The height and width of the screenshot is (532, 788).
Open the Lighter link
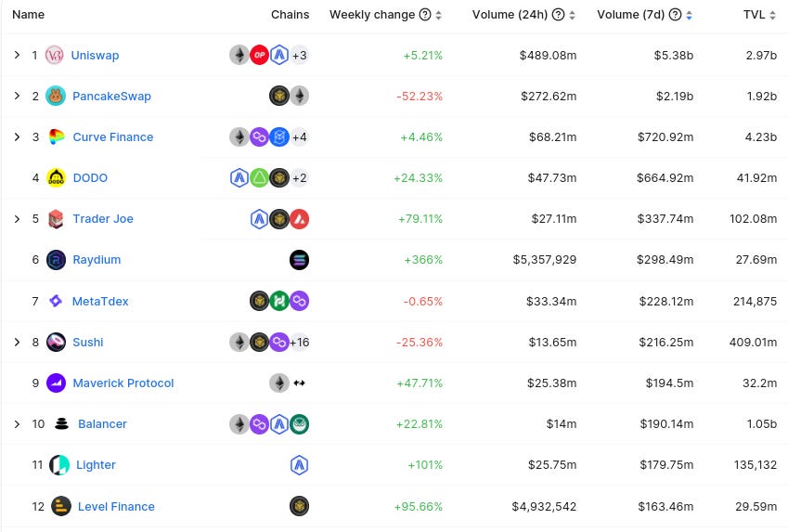pos(96,465)
